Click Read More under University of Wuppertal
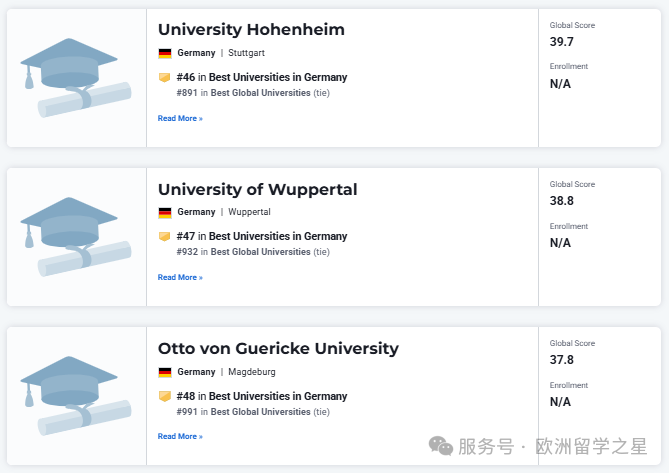Image resolution: width=669 pixels, height=473 pixels. coord(180,277)
